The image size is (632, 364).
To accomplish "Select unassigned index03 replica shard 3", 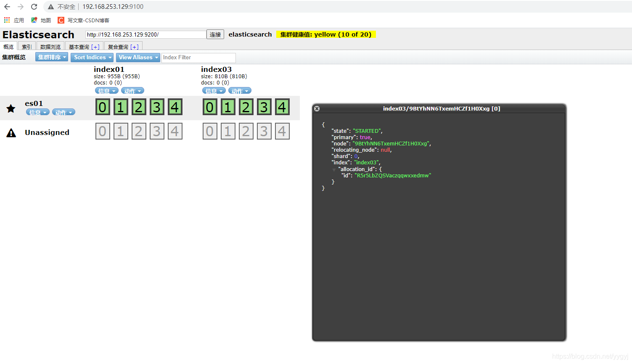I will pos(264,131).
